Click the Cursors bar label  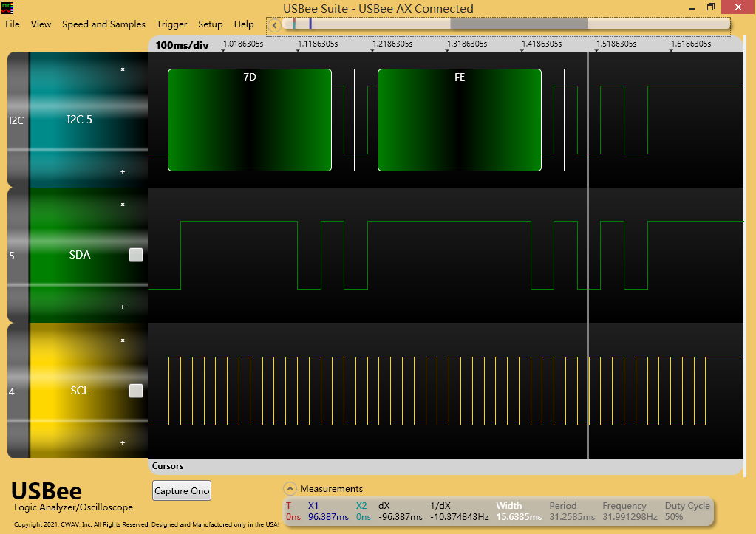tap(168, 466)
